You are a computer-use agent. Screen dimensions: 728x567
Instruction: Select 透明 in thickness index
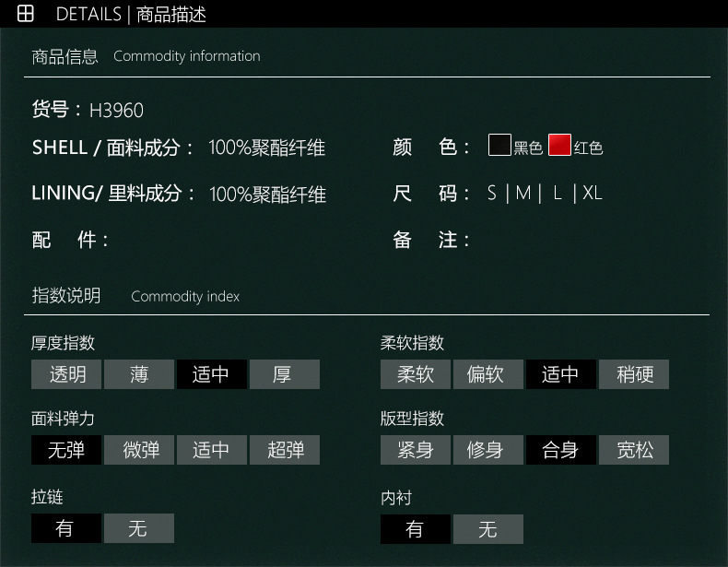(66, 374)
